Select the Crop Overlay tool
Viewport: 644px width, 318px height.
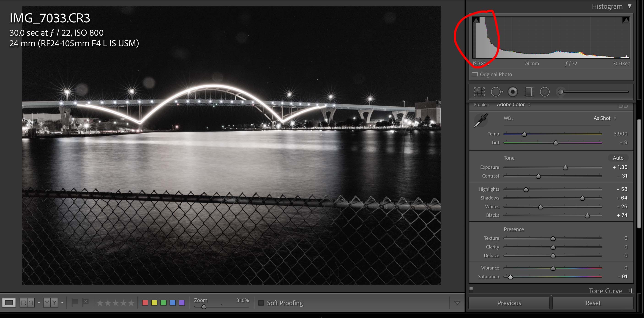coord(480,92)
